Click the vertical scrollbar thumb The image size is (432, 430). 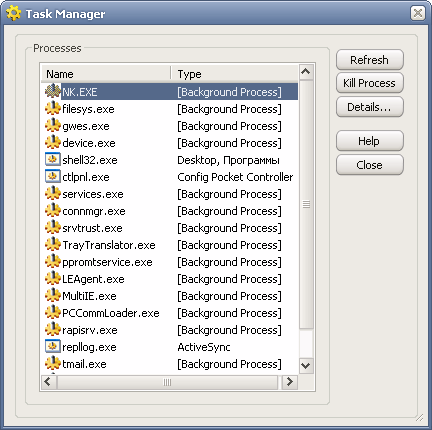306,204
